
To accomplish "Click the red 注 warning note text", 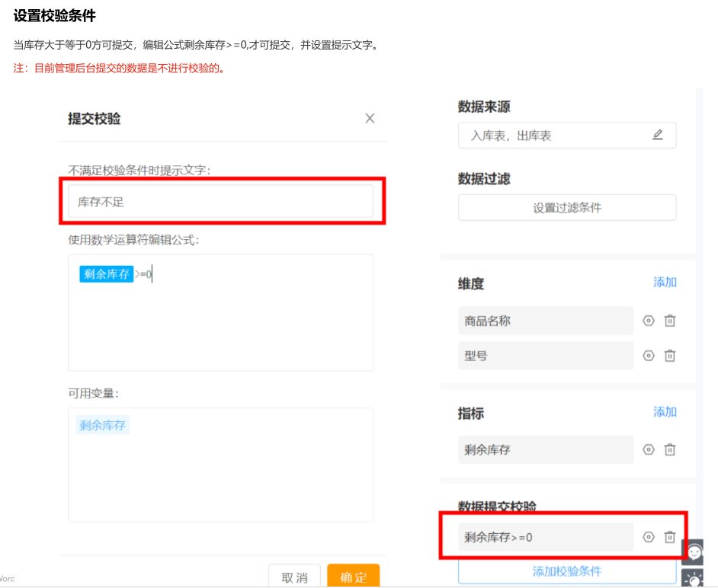I will click(119, 69).
